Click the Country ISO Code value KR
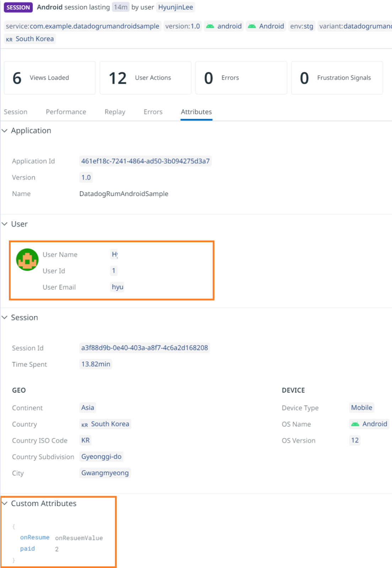 [85, 440]
